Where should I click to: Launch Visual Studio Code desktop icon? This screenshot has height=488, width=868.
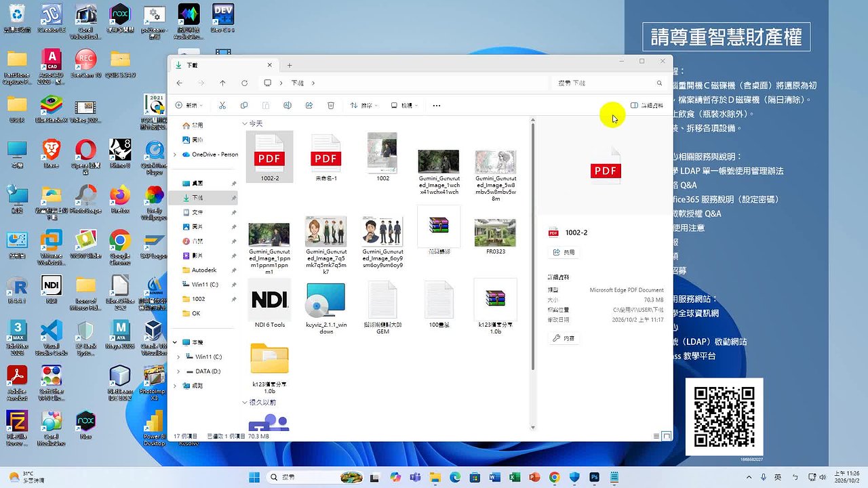(x=52, y=338)
